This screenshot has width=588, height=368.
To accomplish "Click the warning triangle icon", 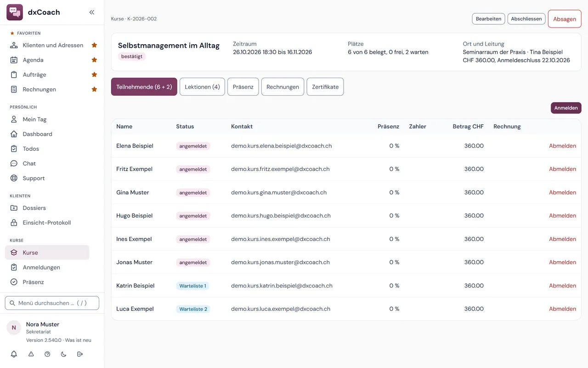I will (x=31, y=354).
